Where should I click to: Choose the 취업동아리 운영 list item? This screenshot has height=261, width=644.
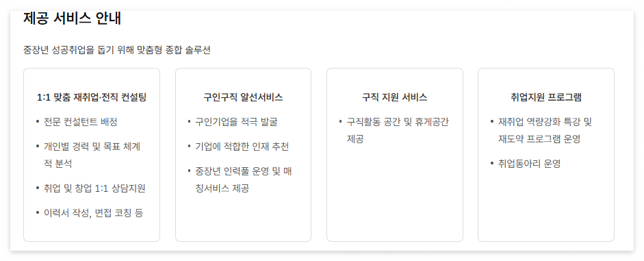pyautogui.click(x=529, y=164)
